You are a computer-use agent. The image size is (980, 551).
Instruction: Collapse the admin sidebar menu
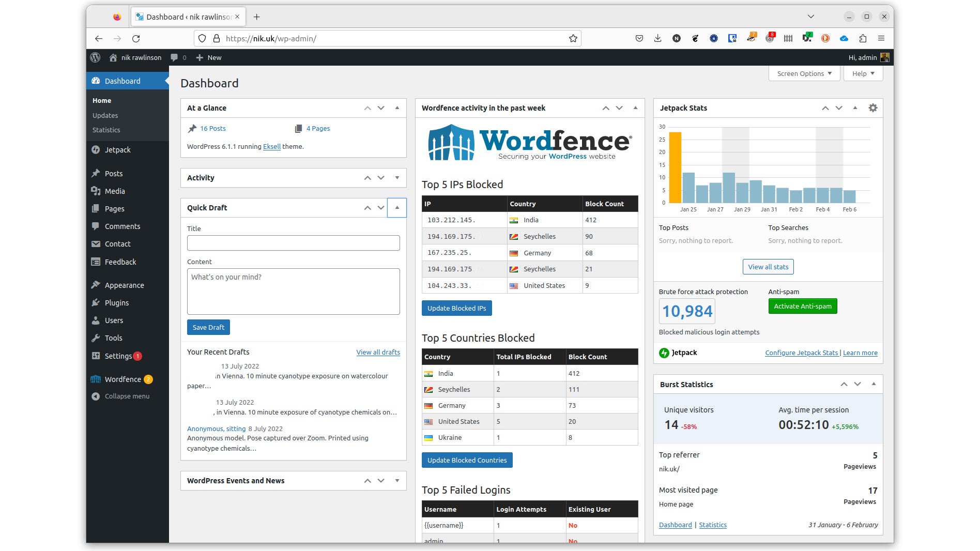point(127,396)
